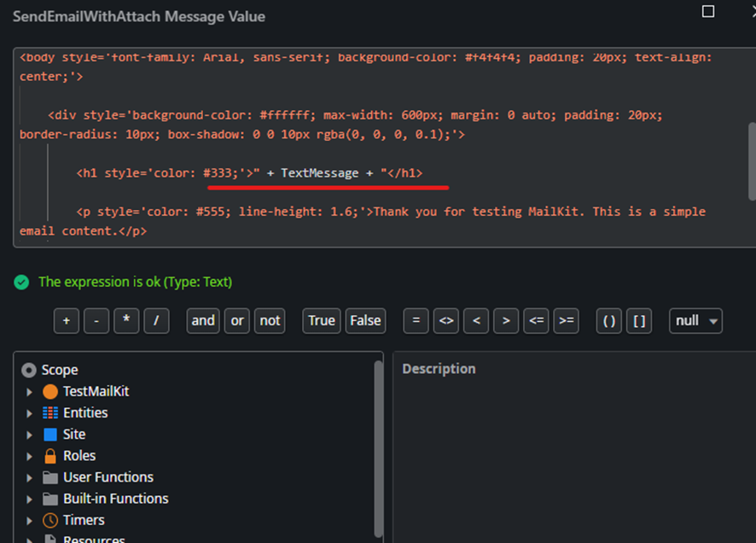Insert True with the True button

[x=322, y=321]
